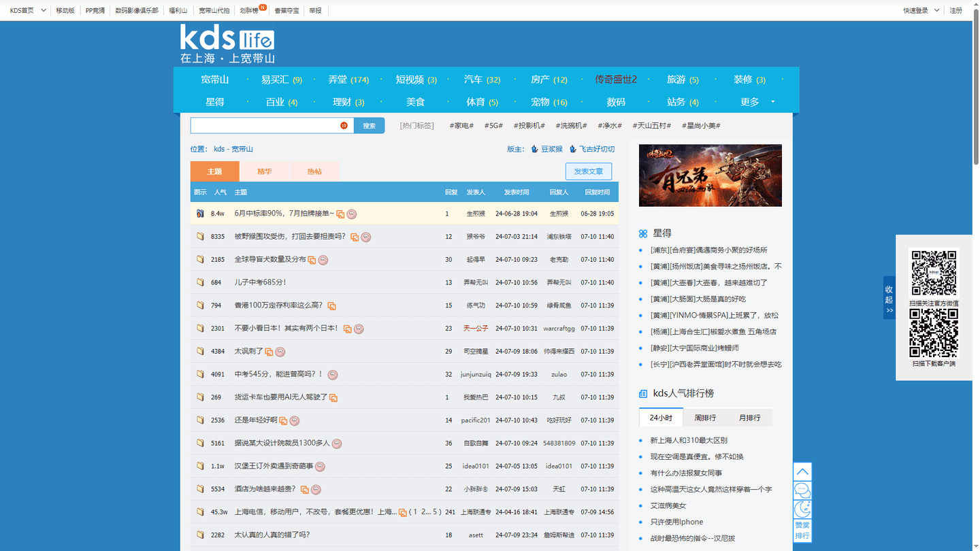The width and height of the screenshot is (980, 551).
Task: Click the image icon after 6月中标率90% title
Action: [340, 214]
